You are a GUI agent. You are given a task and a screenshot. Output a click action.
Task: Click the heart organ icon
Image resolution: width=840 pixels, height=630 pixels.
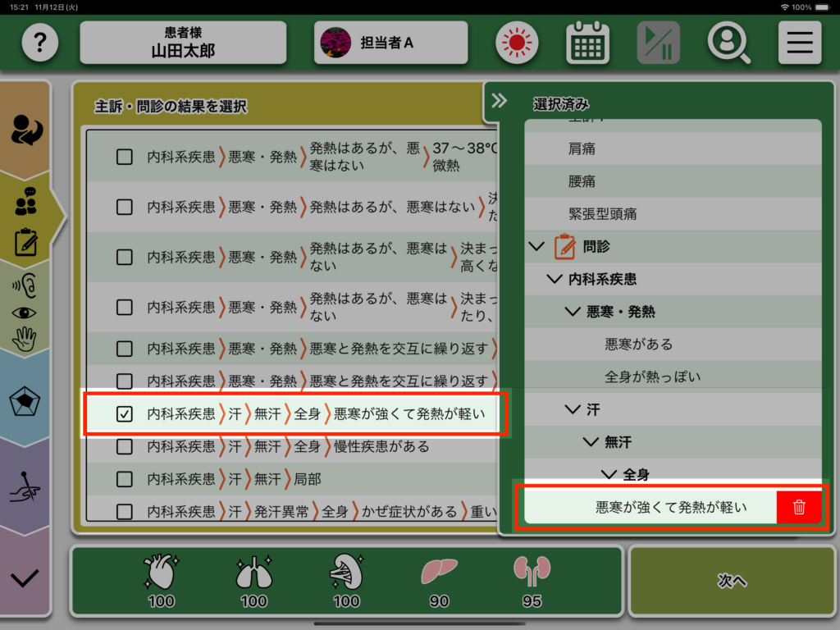coord(161,572)
